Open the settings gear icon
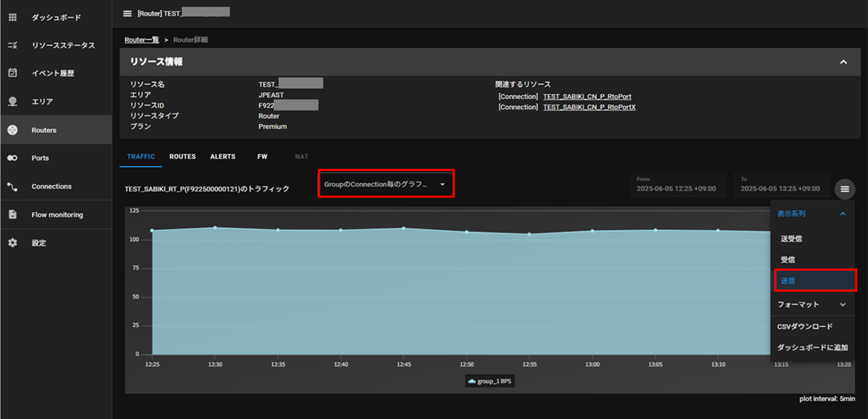Screen dimensions: 868x419 click(x=12, y=243)
